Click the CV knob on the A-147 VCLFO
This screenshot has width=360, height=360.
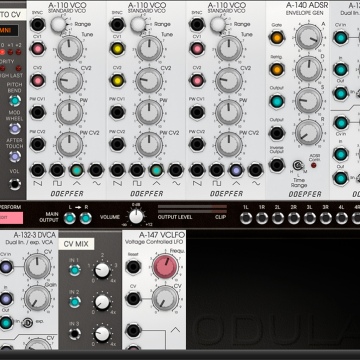click(x=165, y=299)
